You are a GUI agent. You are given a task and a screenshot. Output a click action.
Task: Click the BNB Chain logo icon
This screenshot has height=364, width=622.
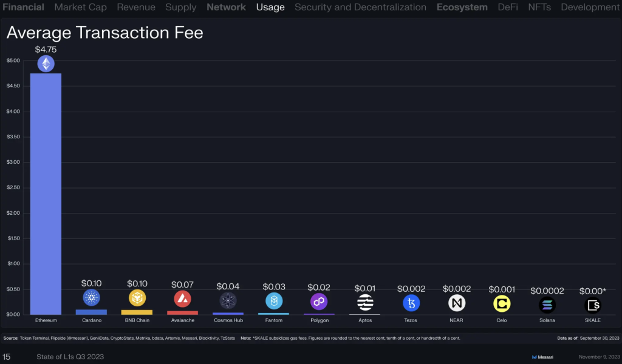pos(137,298)
